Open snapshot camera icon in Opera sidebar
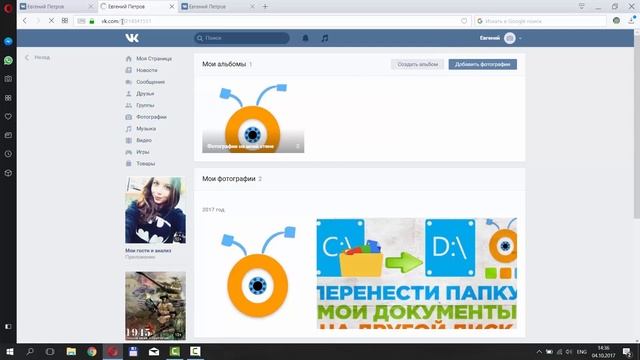 coord(8,79)
